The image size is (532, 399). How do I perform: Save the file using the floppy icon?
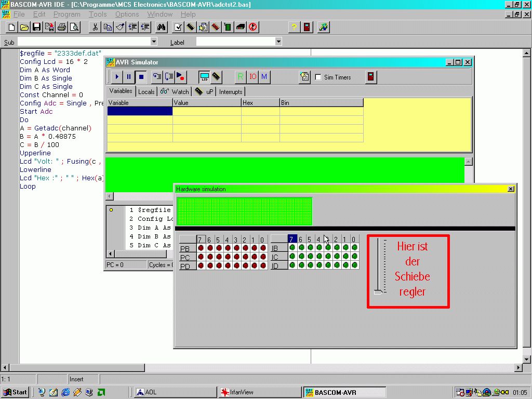[37, 27]
